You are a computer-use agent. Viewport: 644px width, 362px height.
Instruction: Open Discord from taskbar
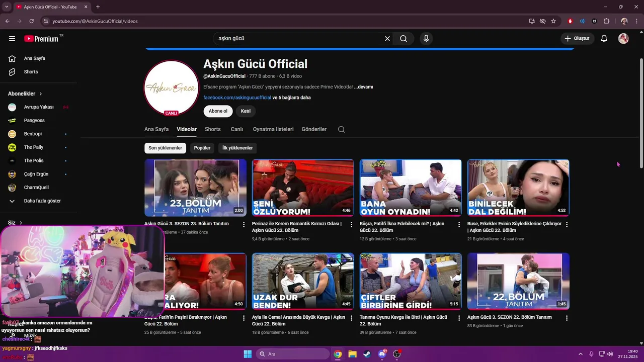coord(382,354)
